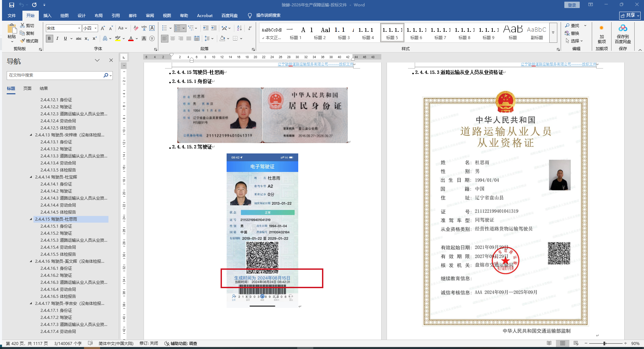Toggle strikethrough (abc) formatting

coord(79,38)
